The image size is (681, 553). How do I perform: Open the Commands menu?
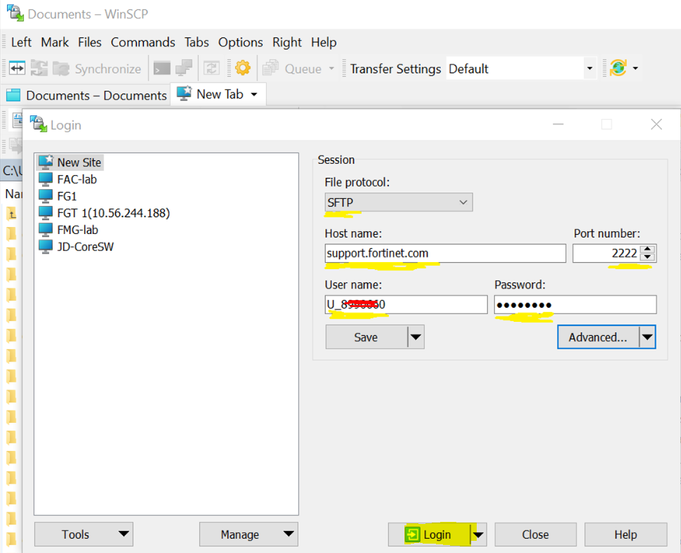point(143,42)
